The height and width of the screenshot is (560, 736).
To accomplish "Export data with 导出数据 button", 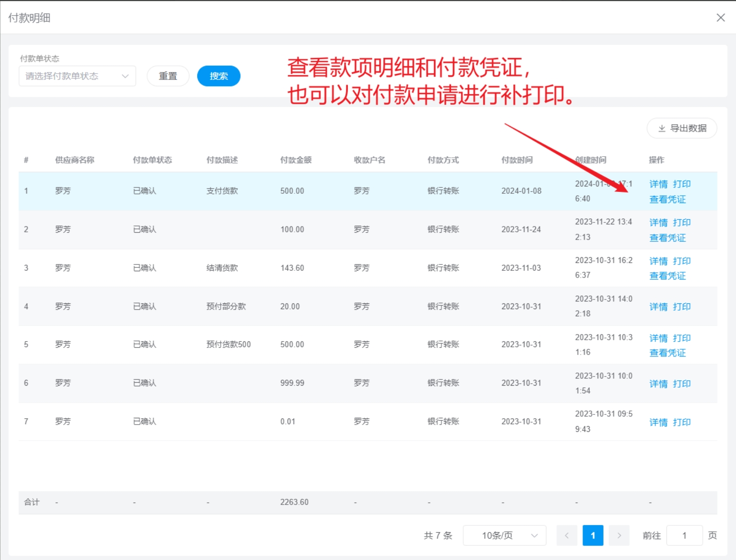I will (681, 128).
